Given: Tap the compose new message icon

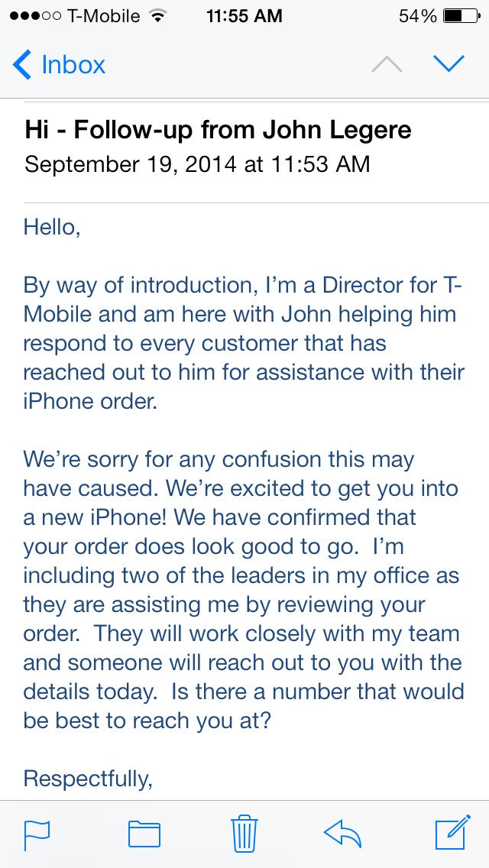Looking at the screenshot, I should coord(453,832).
